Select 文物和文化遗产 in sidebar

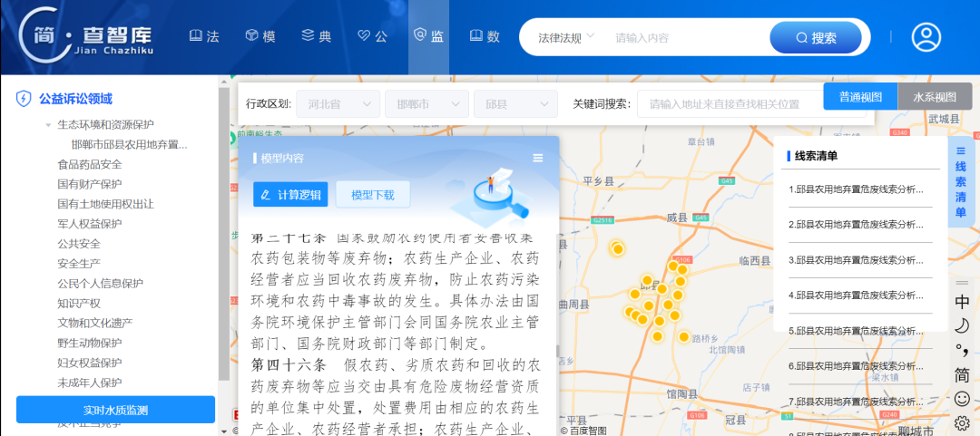95,323
